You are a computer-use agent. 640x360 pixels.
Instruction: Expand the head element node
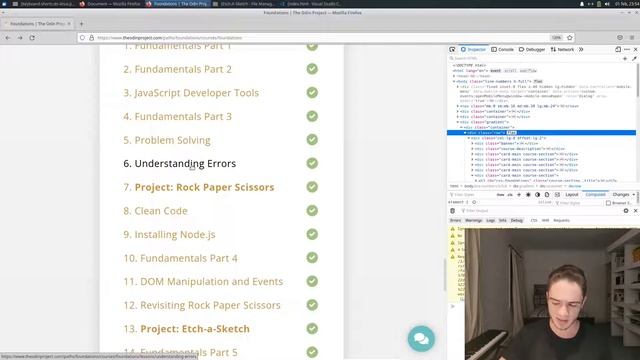pyautogui.click(x=454, y=76)
